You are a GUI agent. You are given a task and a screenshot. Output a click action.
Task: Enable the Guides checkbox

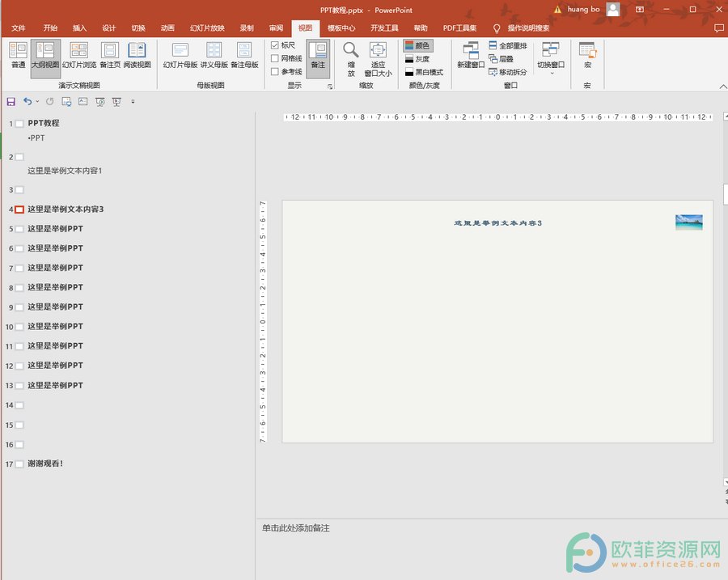click(274, 71)
